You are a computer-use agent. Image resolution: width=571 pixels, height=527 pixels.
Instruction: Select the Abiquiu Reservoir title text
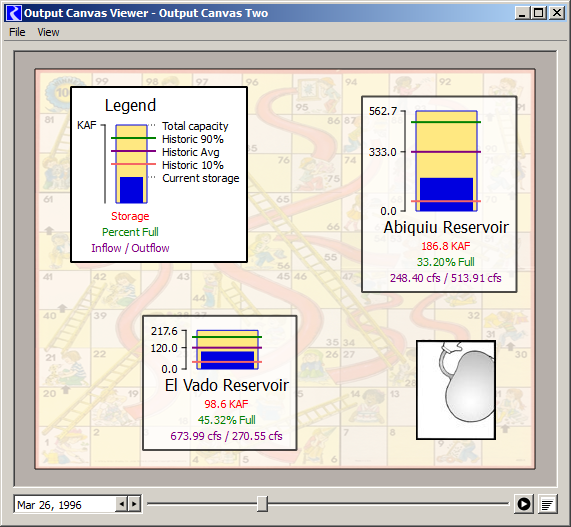coord(446,227)
